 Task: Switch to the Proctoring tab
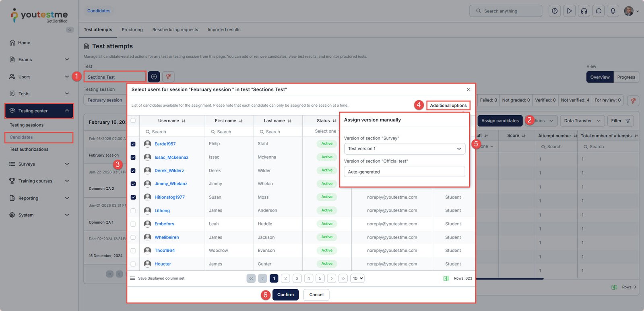click(132, 30)
